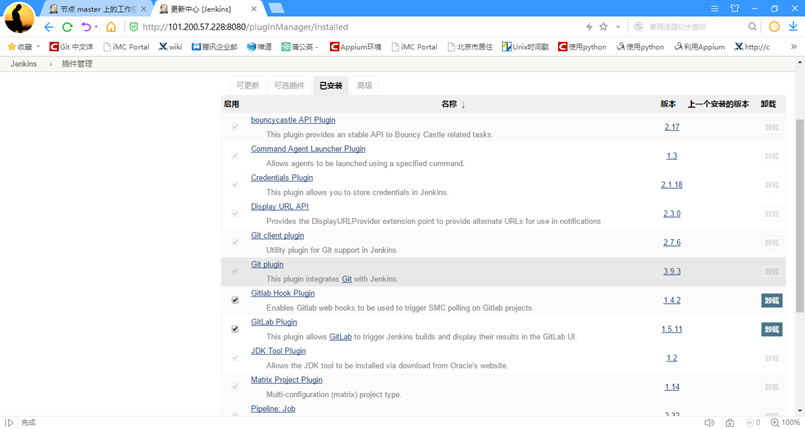Click the scrollbar down arrow
Image resolution: width=805 pixels, height=429 pixels.
coord(800,411)
